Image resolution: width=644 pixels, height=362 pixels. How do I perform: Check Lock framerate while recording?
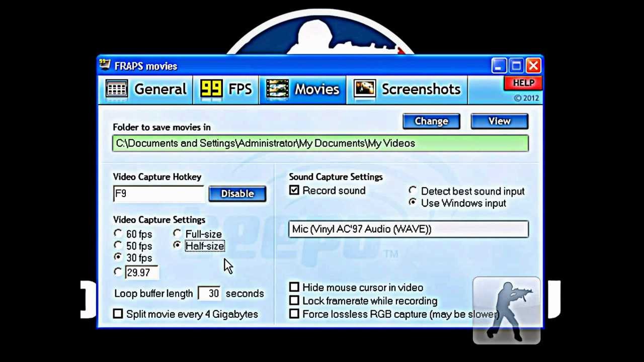pyautogui.click(x=294, y=301)
